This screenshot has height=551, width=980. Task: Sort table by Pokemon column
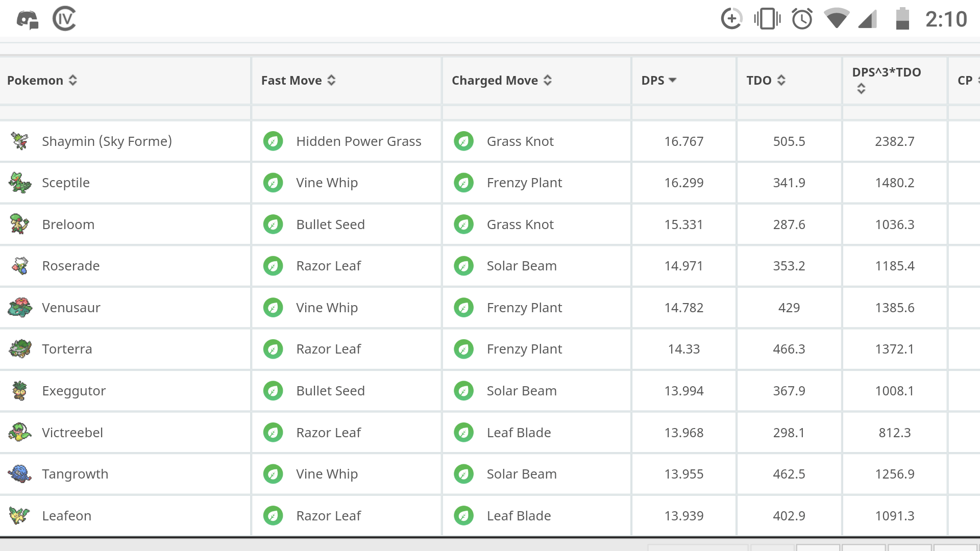pos(42,81)
